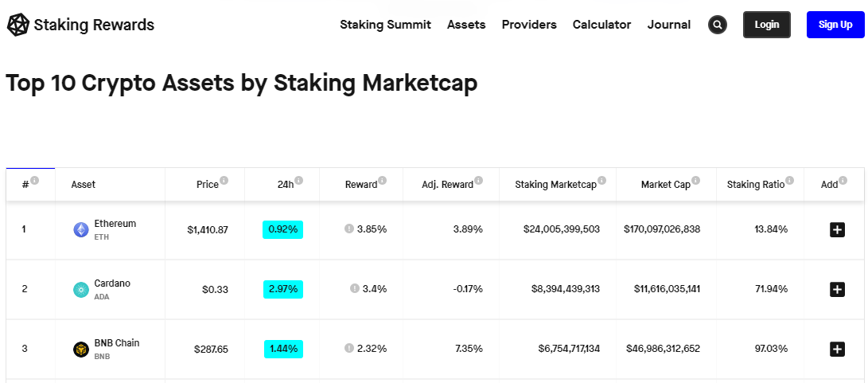Image resolution: width=868 pixels, height=383 pixels.
Task: Click info icon beside Ethereum reward 3.85%
Action: [x=348, y=229]
